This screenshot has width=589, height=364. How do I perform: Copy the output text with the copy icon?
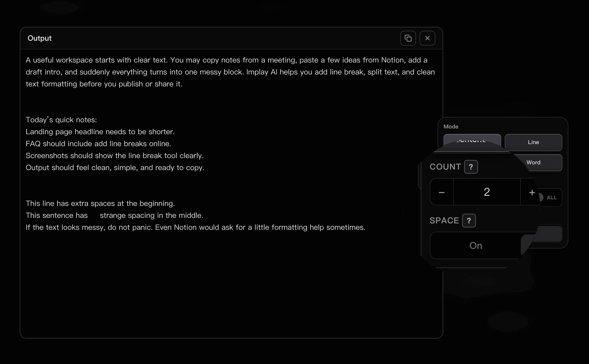pyautogui.click(x=408, y=38)
